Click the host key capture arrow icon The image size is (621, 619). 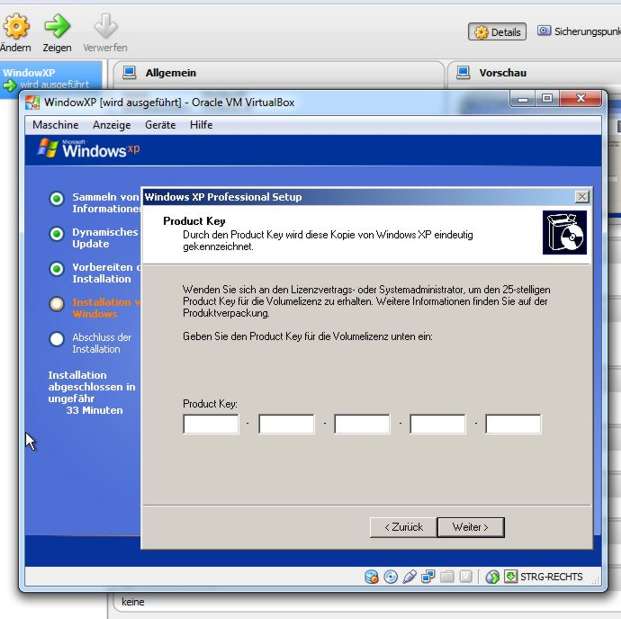click(511, 577)
